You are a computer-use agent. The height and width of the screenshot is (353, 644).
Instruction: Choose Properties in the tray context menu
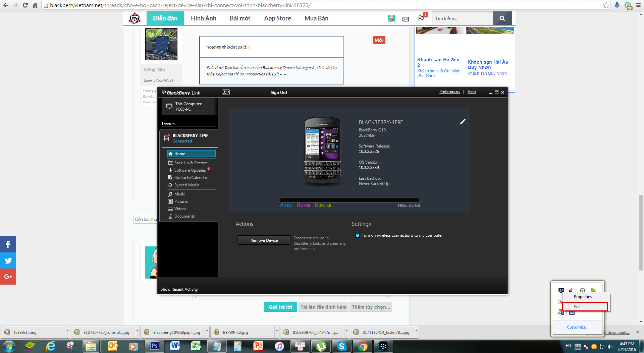coord(585,297)
